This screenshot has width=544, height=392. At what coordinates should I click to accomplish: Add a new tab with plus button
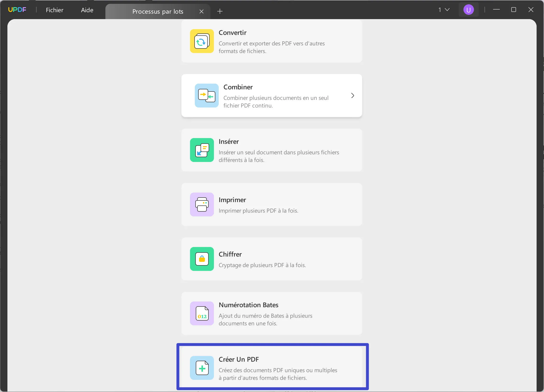pyautogui.click(x=220, y=11)
